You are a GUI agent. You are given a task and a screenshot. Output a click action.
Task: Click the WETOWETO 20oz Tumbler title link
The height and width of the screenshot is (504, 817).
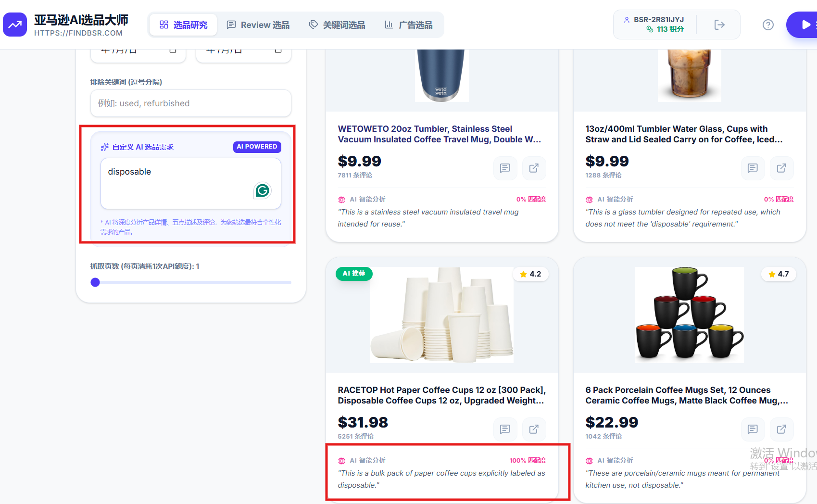click(439, 134)
